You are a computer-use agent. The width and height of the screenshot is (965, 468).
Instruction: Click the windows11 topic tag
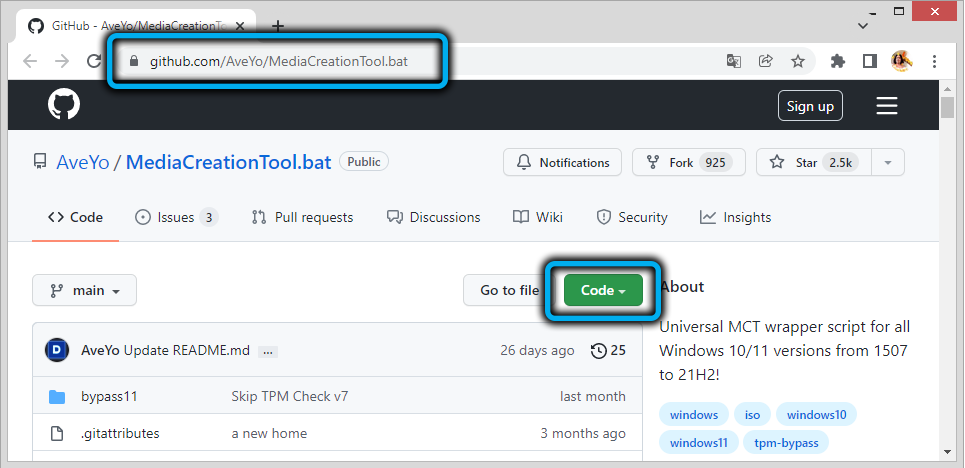(x=700, y=442)
